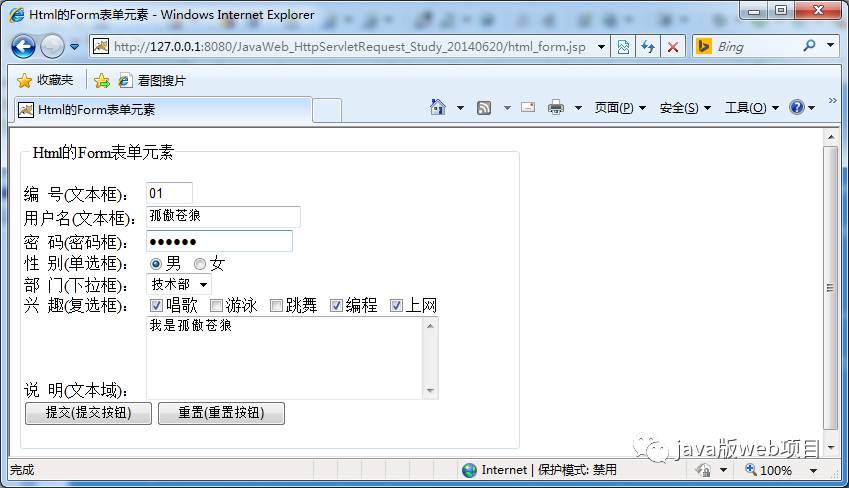Click the Forward navigation arrow
This screenshot has height=488, width=849.
(x=53, y=47)
